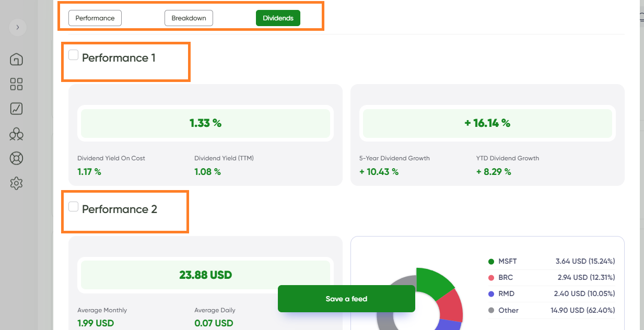Click the 1.17 % yield on cost value
Viewport: 644px width, 330px height.
[89, 171]
